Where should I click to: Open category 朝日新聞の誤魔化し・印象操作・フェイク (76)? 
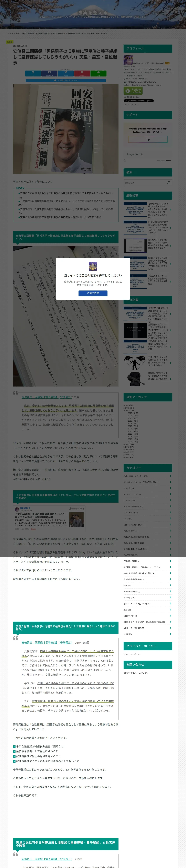(x=142, y=567)
